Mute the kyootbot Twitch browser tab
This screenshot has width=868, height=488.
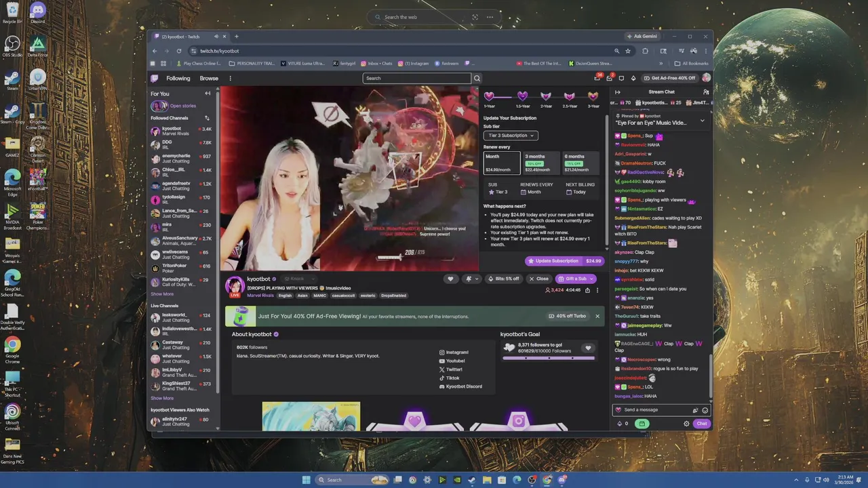tap(216, 37)
